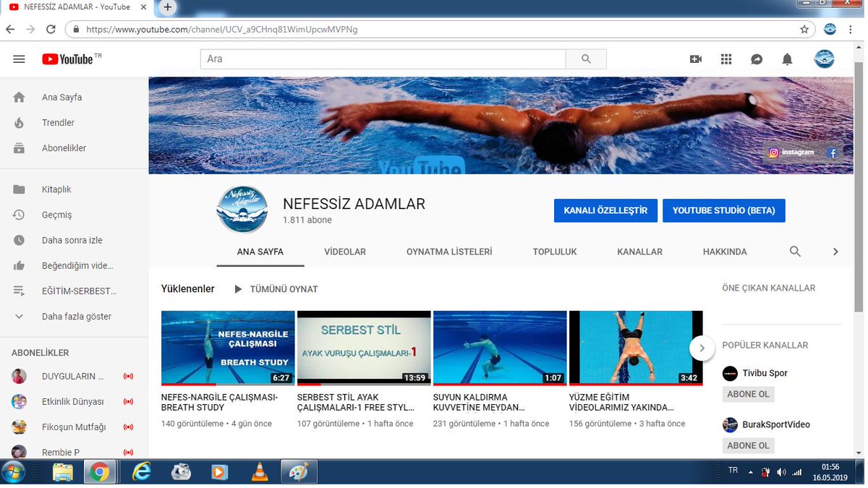Open the create video camera icon
Screen dimensions: 868x488
(696, 59)
